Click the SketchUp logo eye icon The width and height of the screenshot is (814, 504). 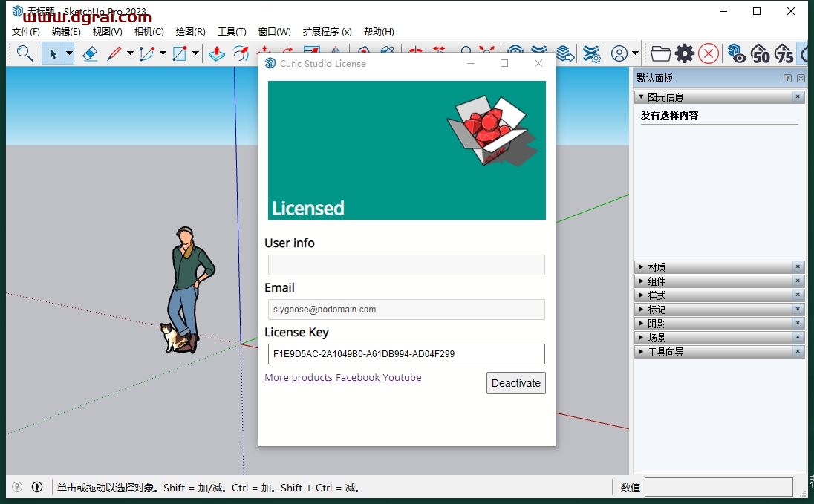point(736,53)
